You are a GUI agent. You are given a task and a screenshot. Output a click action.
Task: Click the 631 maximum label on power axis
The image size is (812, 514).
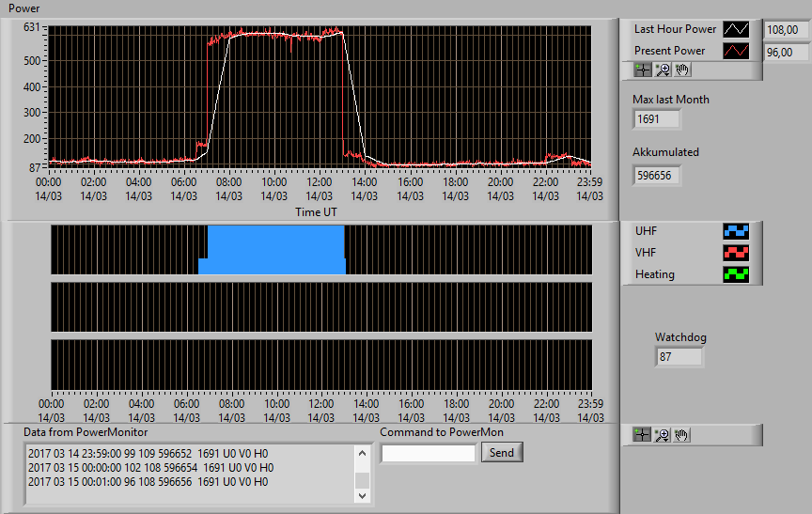click(x=32, y=27)
